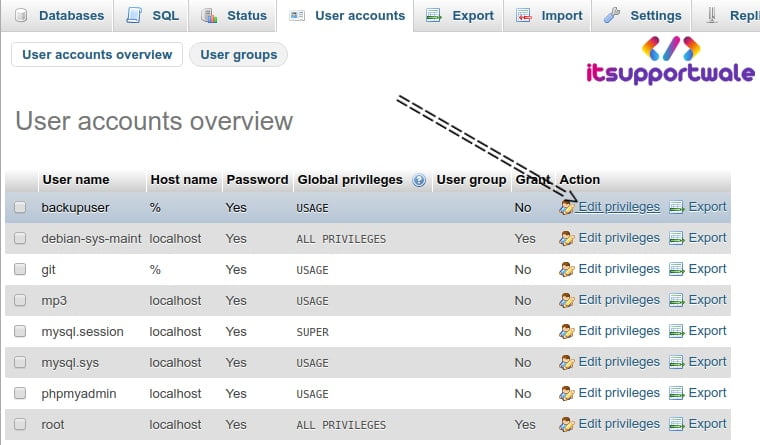Click the User accounts tab icon

(x=297, y=16)
